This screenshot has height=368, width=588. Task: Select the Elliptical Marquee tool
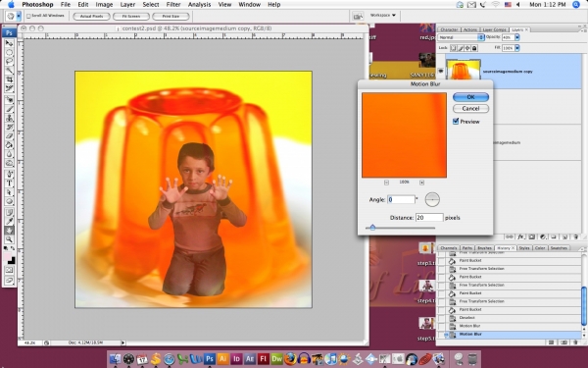coord(9,53)
